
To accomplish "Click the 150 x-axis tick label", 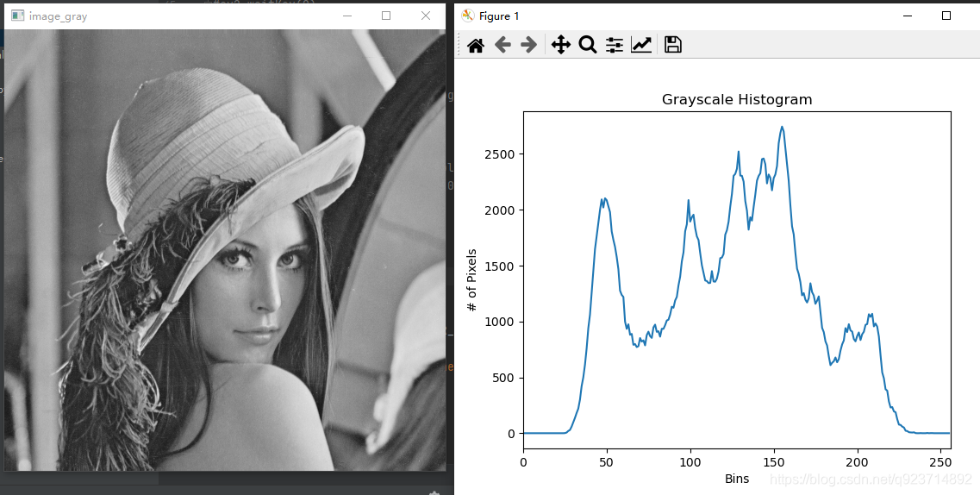I will (x=774, y=462).
